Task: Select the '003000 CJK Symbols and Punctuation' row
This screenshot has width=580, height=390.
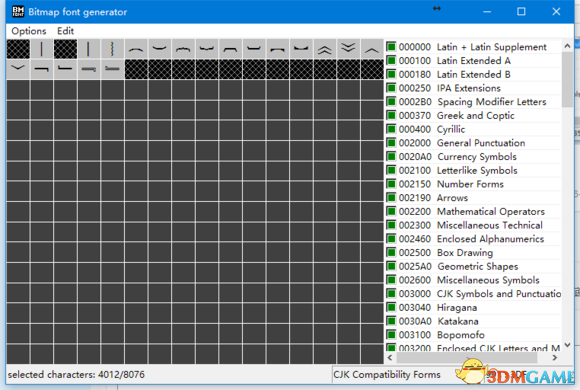Action: tap(473, 294)
